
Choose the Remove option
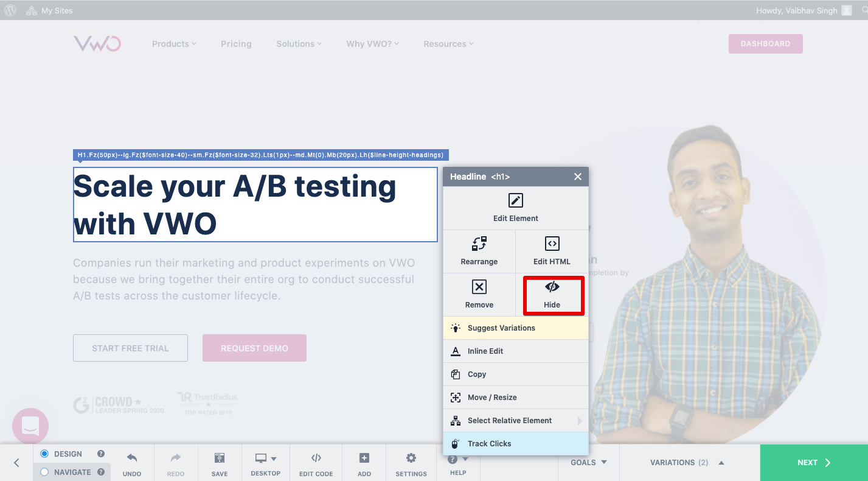[x=479, y=294]
